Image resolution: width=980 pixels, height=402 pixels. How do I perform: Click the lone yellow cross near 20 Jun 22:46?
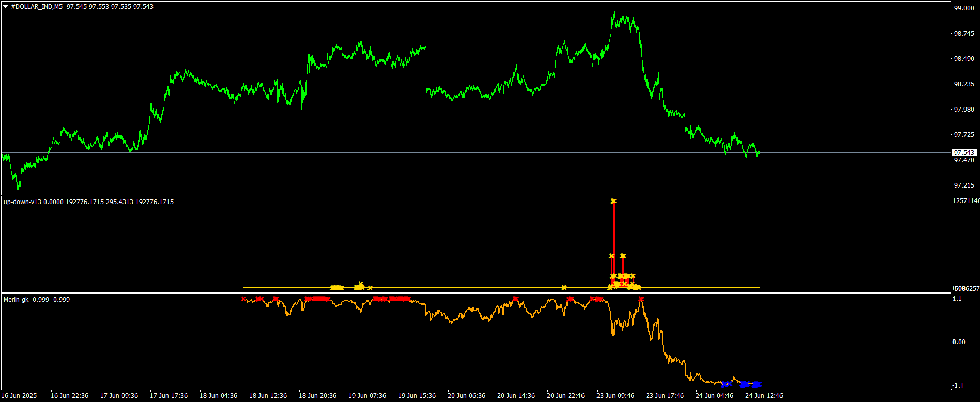pyautogui.click(x=564, y=288)
